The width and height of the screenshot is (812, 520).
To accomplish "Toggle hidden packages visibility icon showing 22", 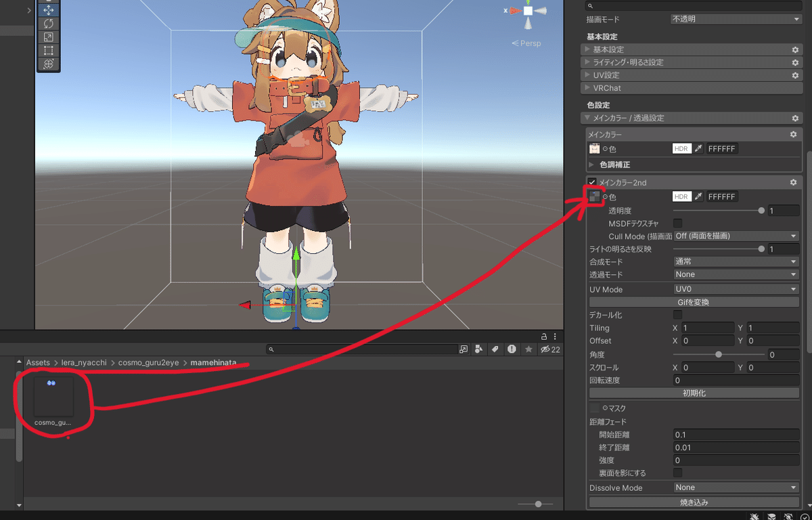I will [550, 349].
